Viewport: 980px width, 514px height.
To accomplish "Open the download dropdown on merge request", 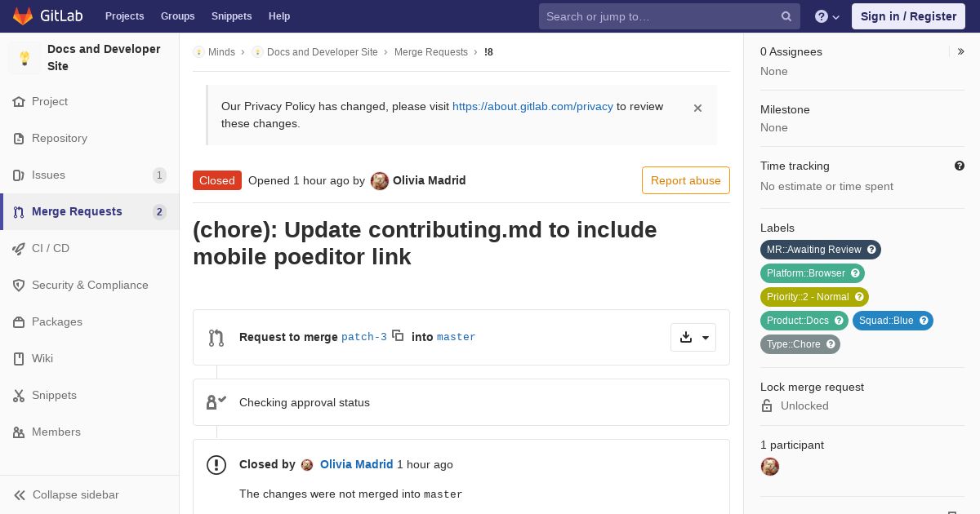I will point(693,337).
